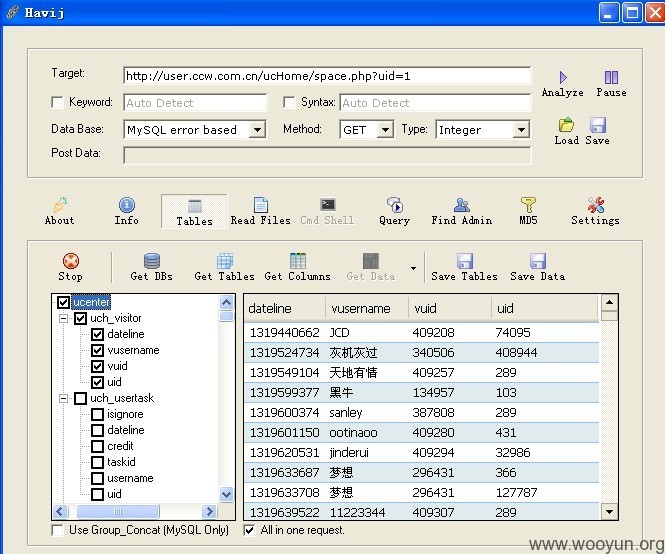Click the Post Data field
Viewport: 665px width, 554px height.
tap(327, 155)
